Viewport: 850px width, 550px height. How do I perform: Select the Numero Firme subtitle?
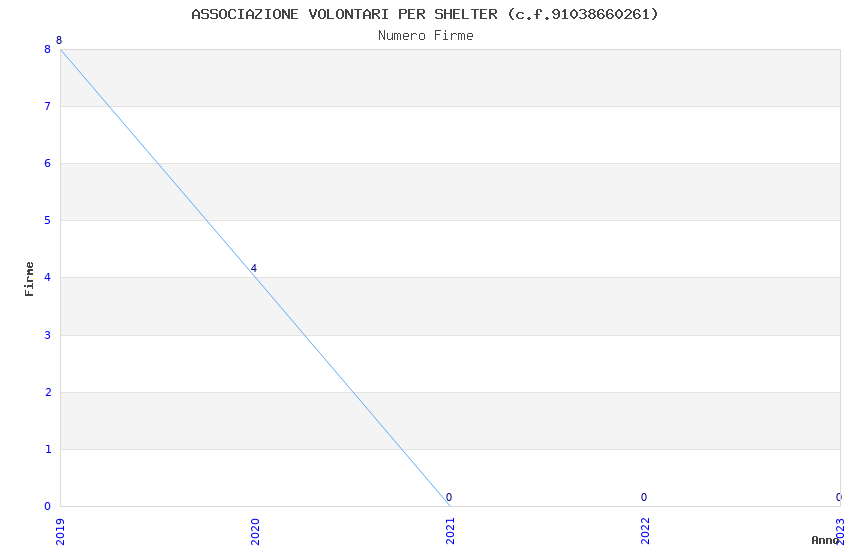point(426,36)
